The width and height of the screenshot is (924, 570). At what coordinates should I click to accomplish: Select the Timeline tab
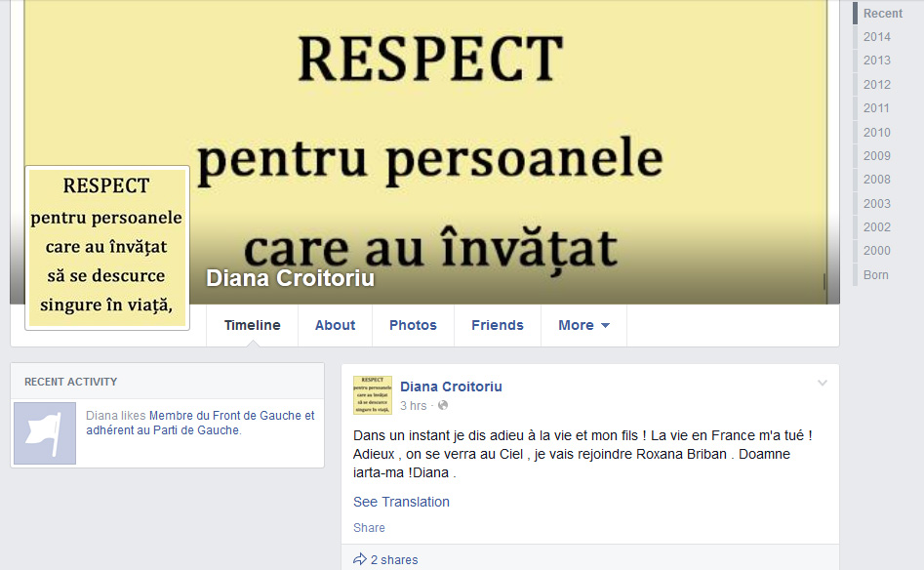(x=252, y=325)
